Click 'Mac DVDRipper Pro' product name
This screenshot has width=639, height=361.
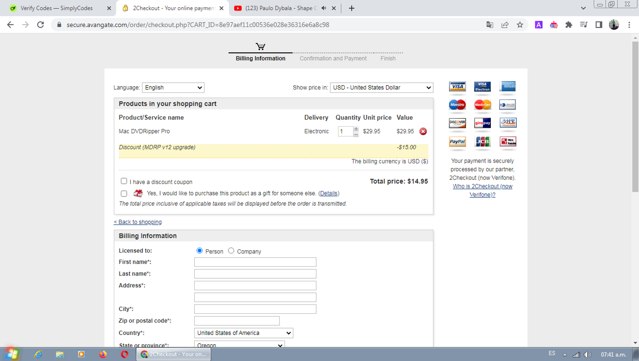[144, 131]
